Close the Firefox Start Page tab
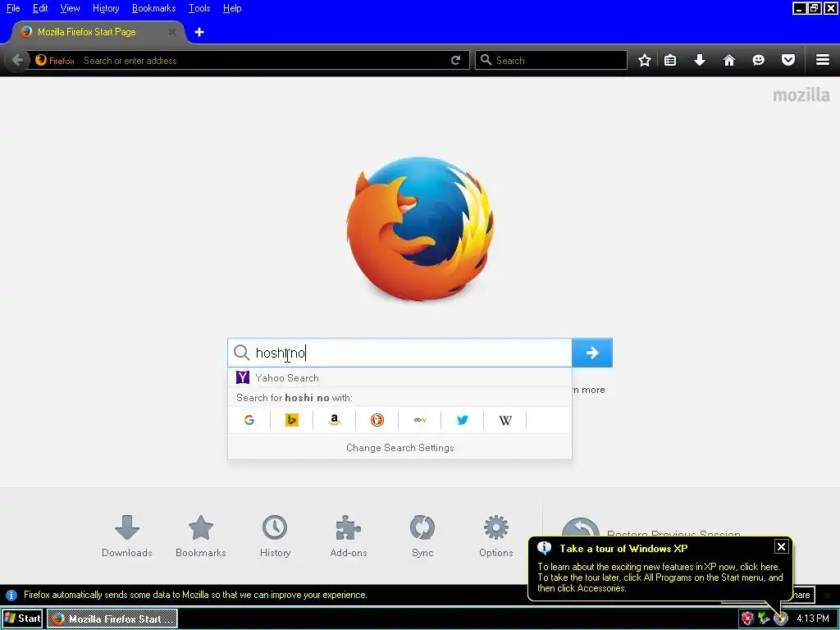Viewport: 840px width, 630px height. tap(172, 32)
